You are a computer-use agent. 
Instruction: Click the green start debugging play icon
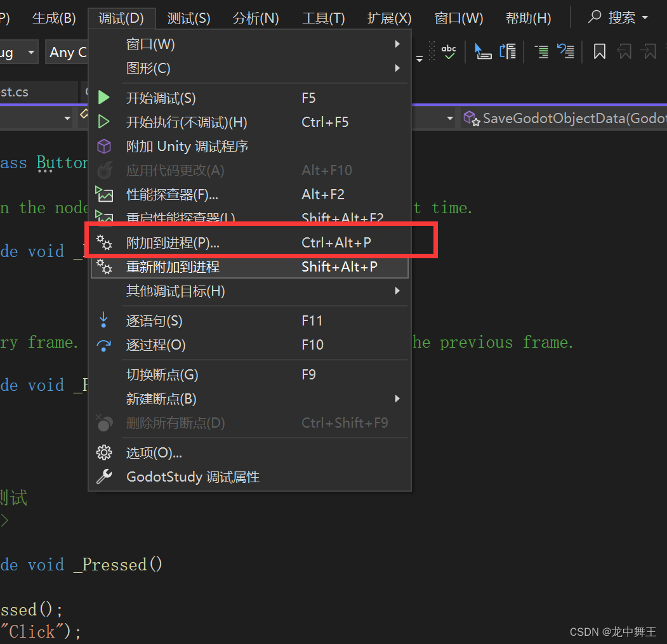pyautogui.click(x=103, y=98)
